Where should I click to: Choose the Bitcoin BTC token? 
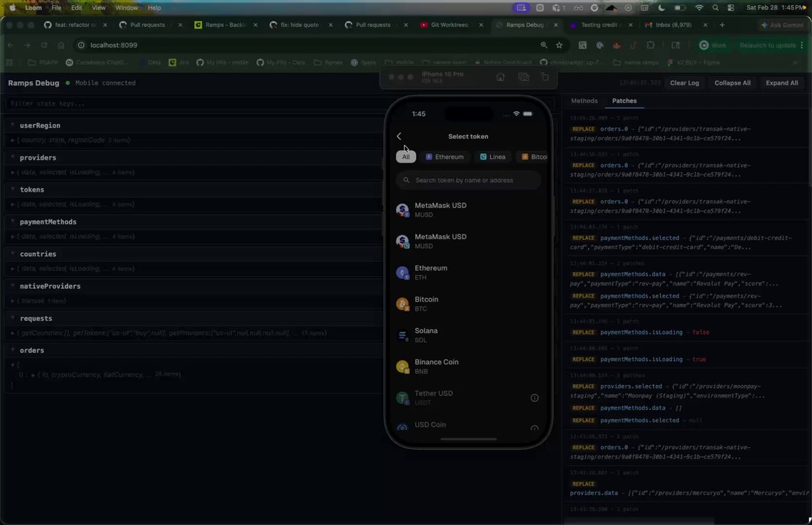[x=468, y=304]
